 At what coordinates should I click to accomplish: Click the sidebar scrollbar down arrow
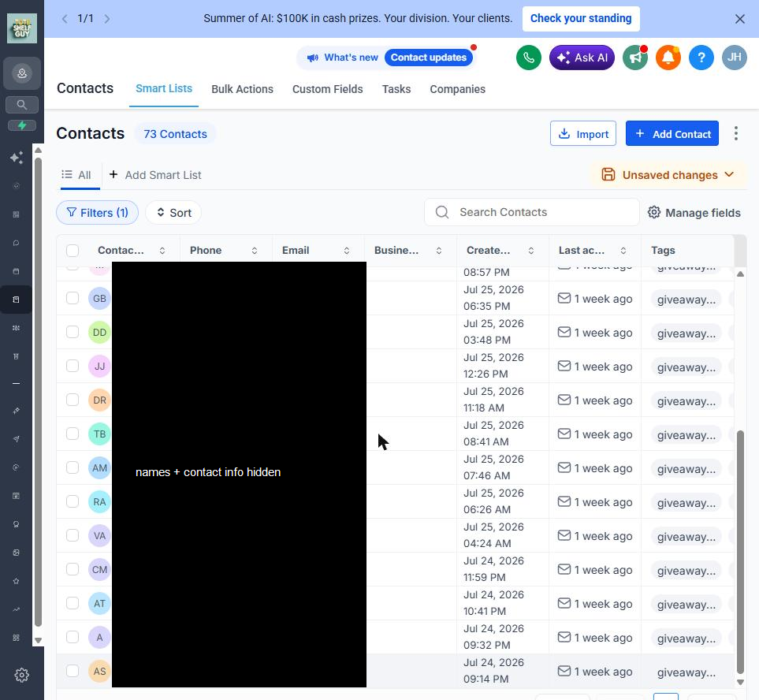click(39, 640)
